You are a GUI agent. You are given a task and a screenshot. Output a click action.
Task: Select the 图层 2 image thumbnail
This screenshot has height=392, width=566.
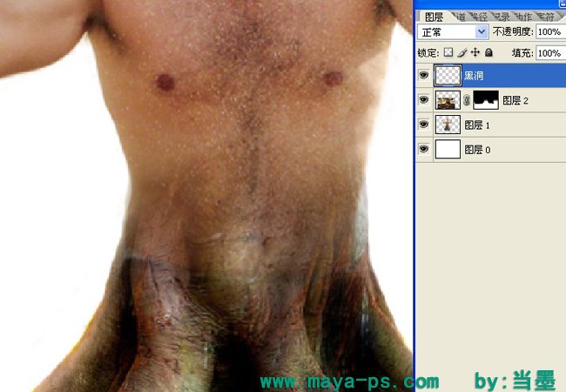448,100
